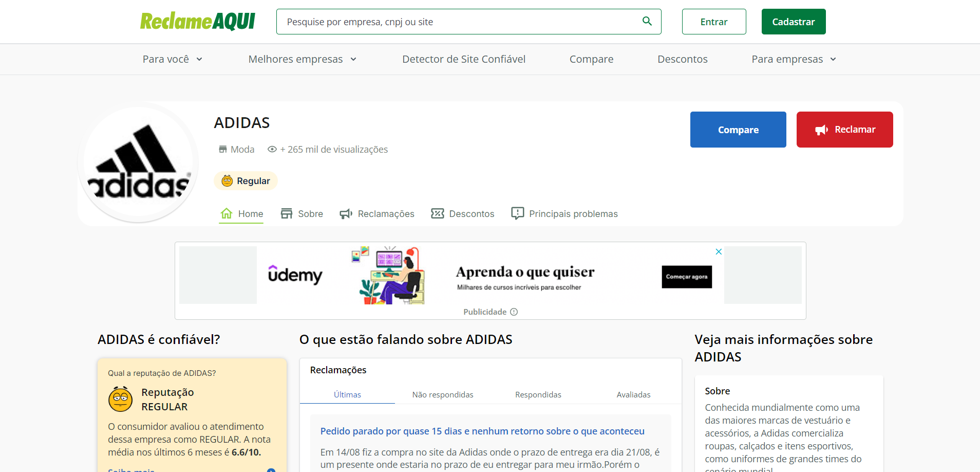Switch to the Últimas tab
980x472 pixels.
pos(347,394)
